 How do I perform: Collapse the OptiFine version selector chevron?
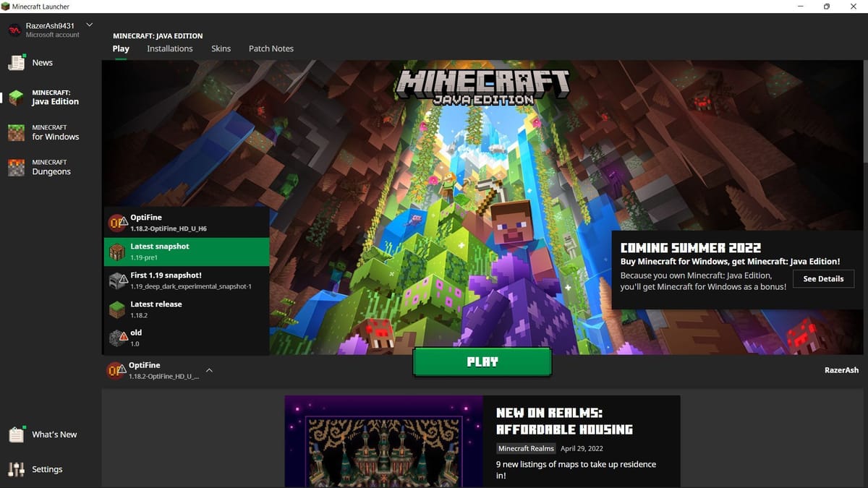(209, 369)
